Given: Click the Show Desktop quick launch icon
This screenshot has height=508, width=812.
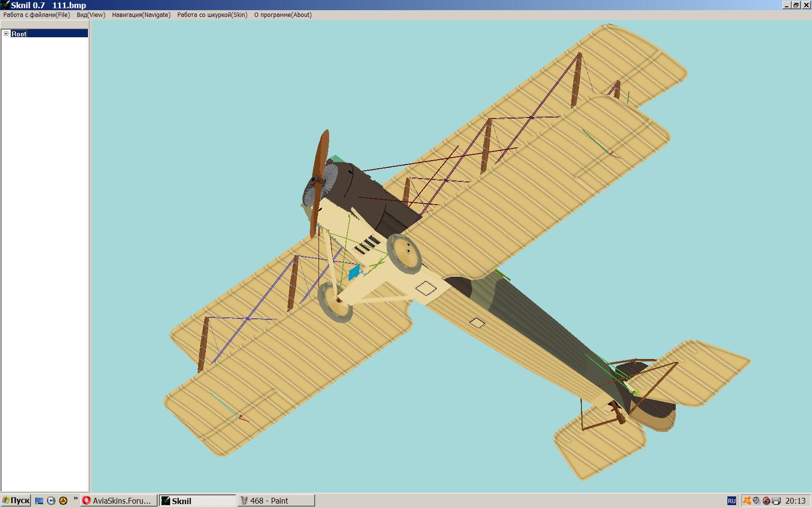Looking at the screenshot, I should click(x=39, y=501).
